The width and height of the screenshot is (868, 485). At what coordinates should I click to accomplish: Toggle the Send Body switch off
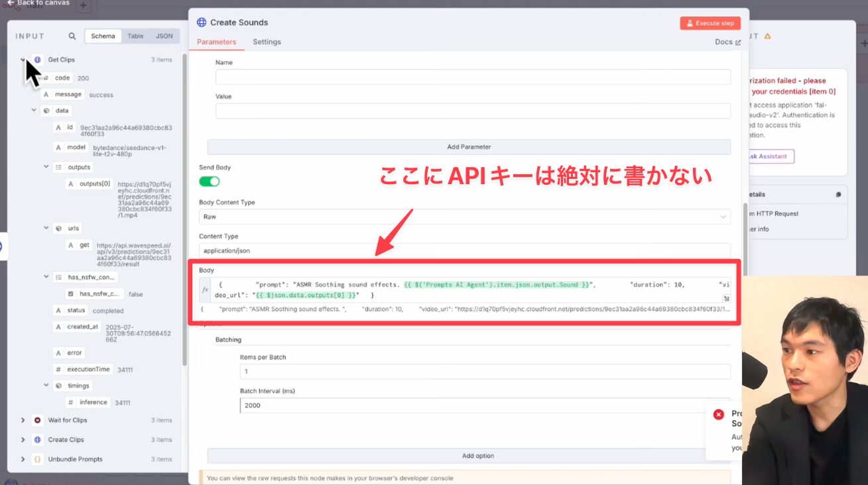(x=209, y=182)
